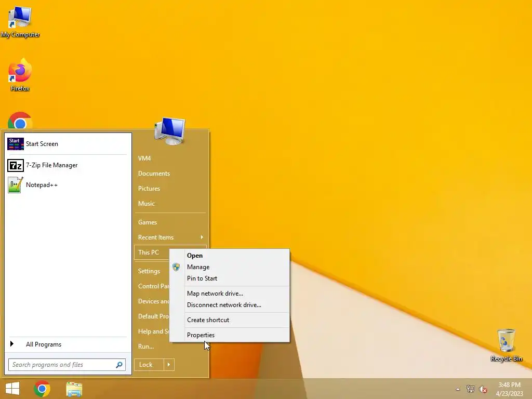Click the network tray icon

coord(470,389)
